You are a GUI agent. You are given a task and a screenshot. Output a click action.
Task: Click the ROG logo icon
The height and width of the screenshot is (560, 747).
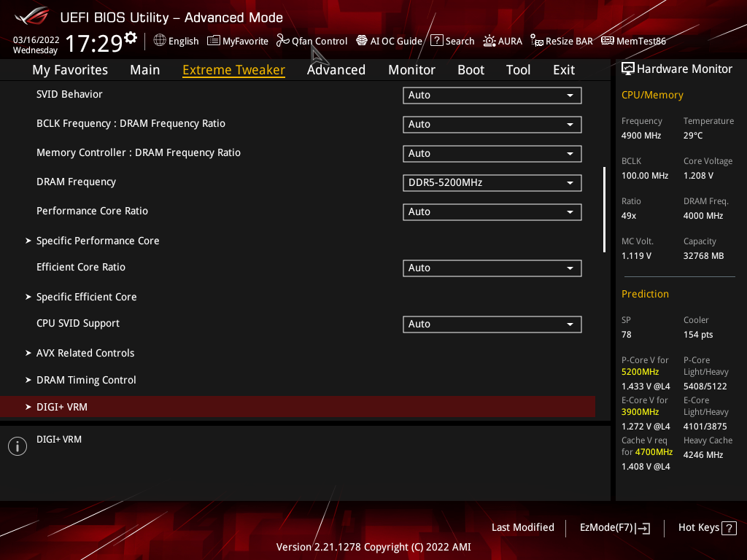pyautogui.click(x=31, y=16)
